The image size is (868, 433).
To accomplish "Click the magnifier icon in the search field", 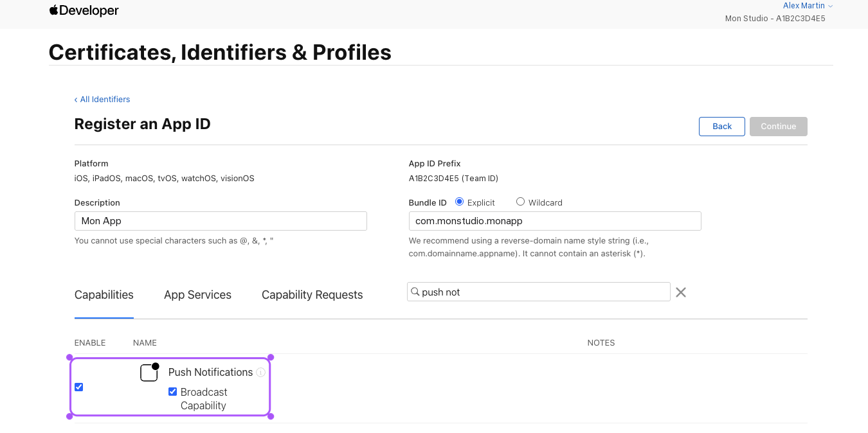I will pyautogui.click(x=415, y=292).
